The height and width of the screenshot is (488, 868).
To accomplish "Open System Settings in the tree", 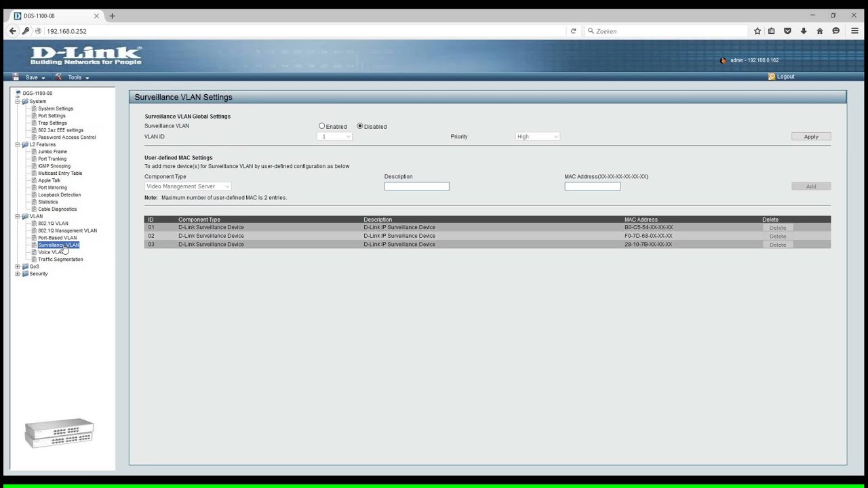I will point(56,108).
